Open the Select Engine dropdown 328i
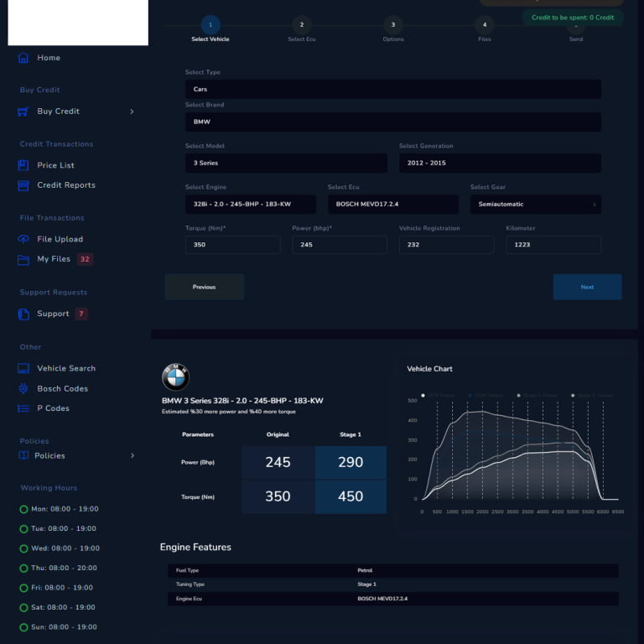Image resolution: width=644 pixels, height=644 pixels. click(x=251, y=204)
